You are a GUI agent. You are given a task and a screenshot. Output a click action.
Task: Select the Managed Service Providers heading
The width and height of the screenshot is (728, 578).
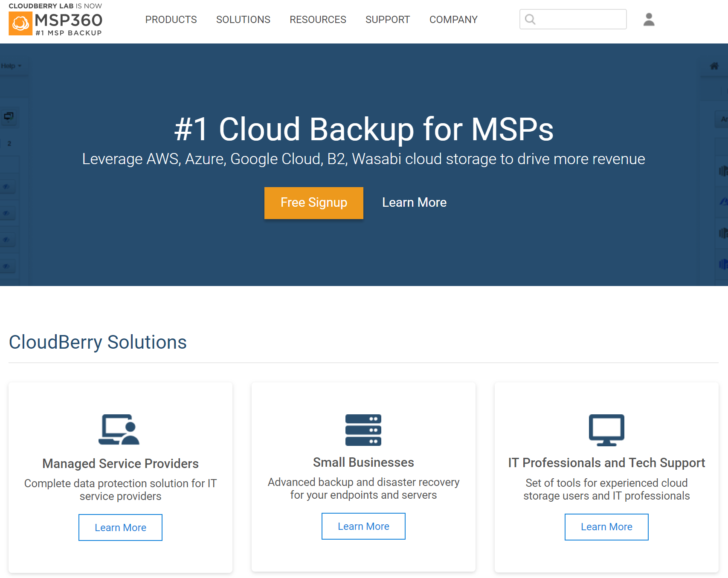pos(120,463)
